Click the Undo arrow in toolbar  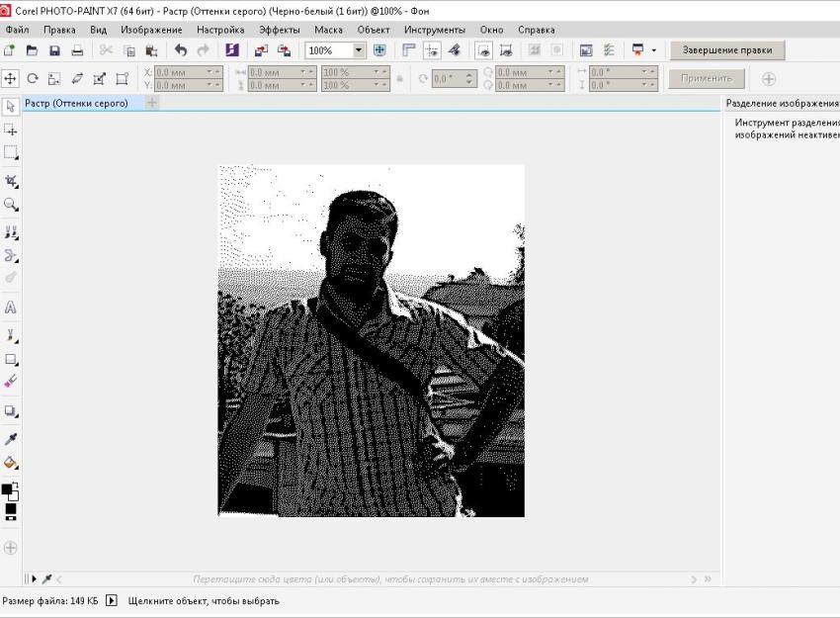181,50
